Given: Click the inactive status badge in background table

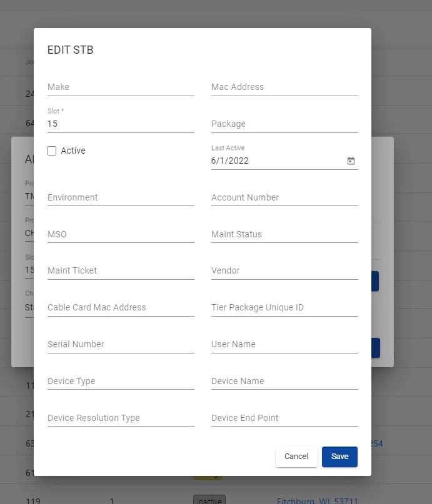Looking at the screenshot, I should coord(209,500).
